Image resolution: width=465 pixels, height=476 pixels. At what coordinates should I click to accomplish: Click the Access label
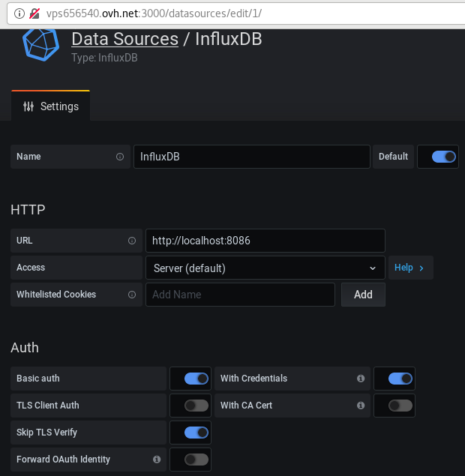click(x=31, y=268)
